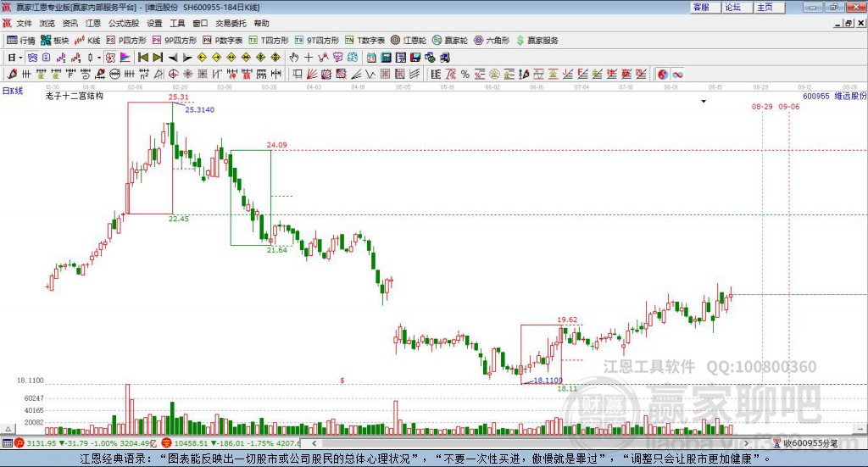This screenshot has width=868, height=467.
Task: Toggle the infinity loop button
Action: point(677,74)
